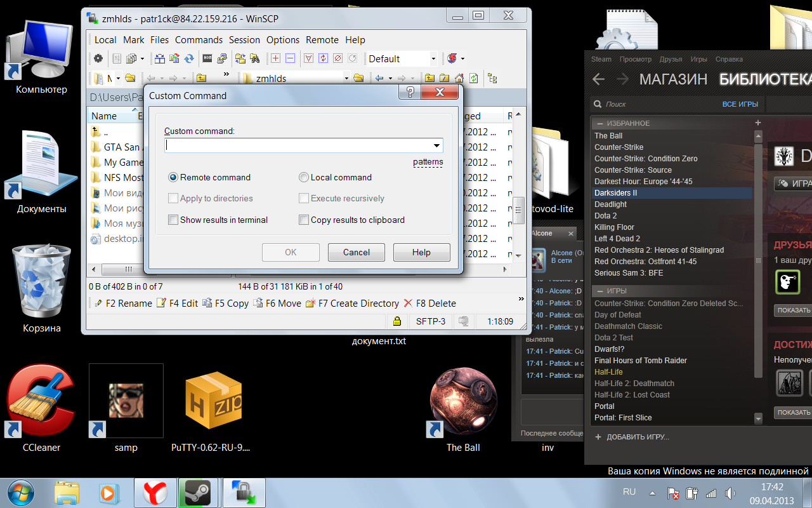Select Killing Floor in the Steam library

pos(614,227)
